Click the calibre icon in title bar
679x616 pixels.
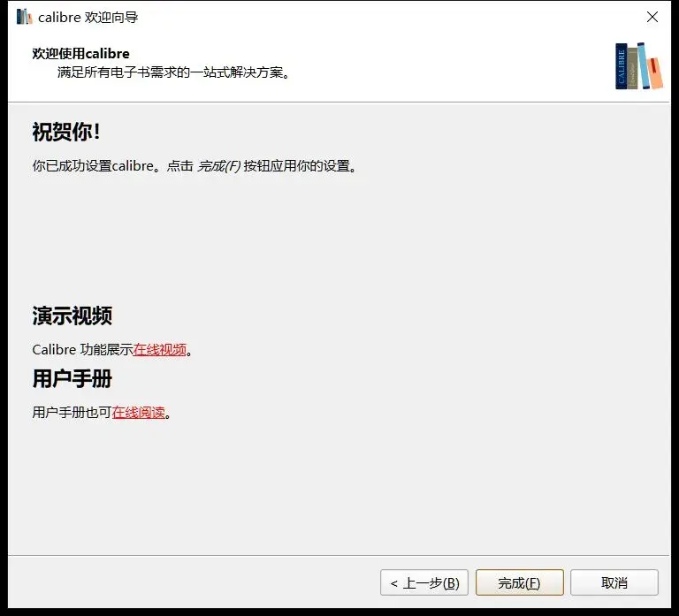pyautogui.click(x=24, y=17)
